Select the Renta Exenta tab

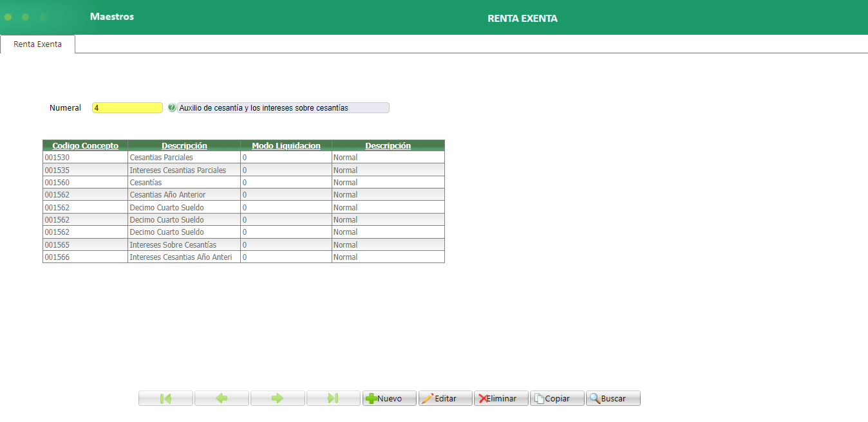point(38,44)
